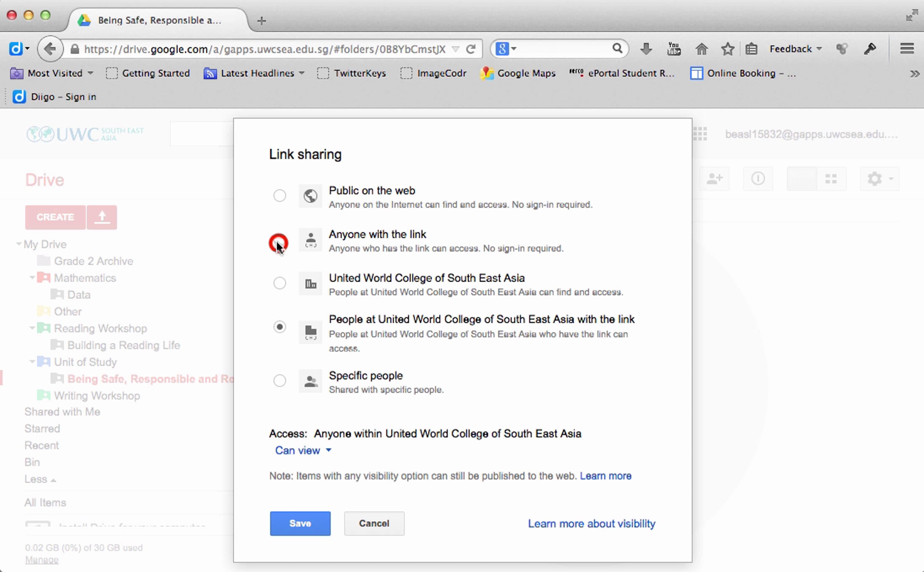Choose the Specific people radio button
Image resolution: width=924 pixels, height=572 pixels.
click(x=280, y=381)
